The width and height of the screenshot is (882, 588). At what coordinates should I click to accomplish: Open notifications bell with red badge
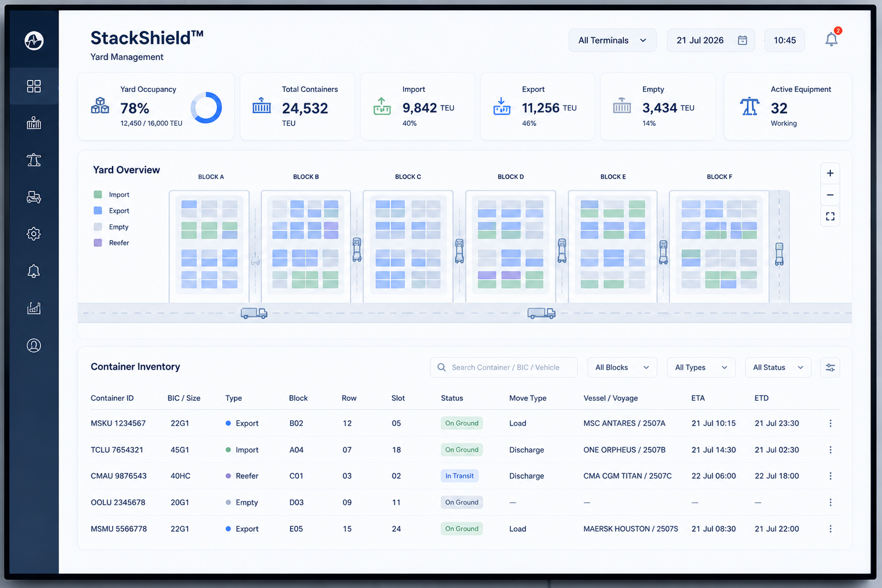point(831,38)
